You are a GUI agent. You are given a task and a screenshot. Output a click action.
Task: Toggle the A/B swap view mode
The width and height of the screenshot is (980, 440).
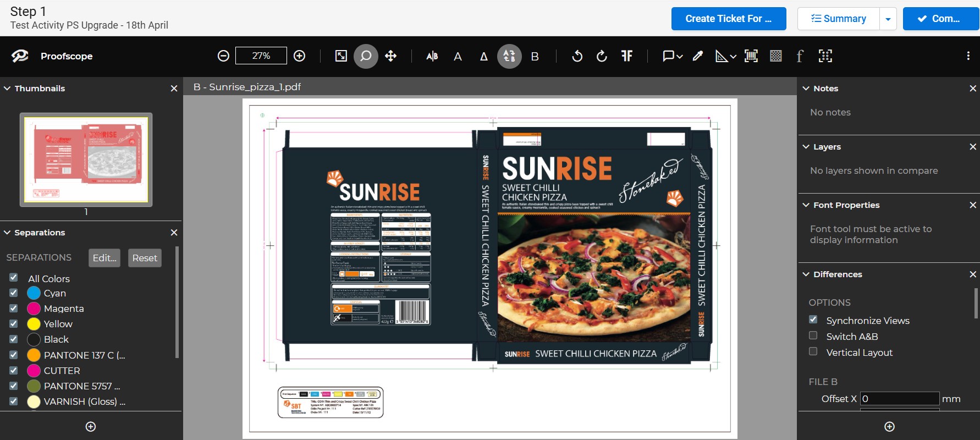[509, 56]
